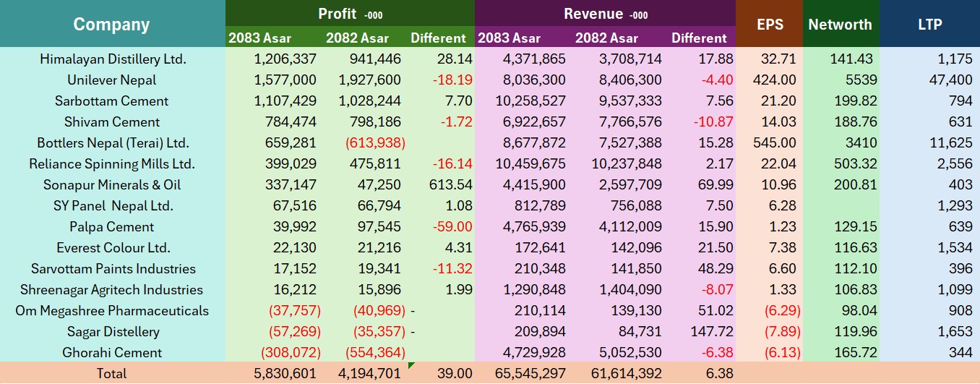Viewport: 980px width, 384px height.
Task: Click Sonapur Minerals & Oil cell
Action: [x=112, y=184]
